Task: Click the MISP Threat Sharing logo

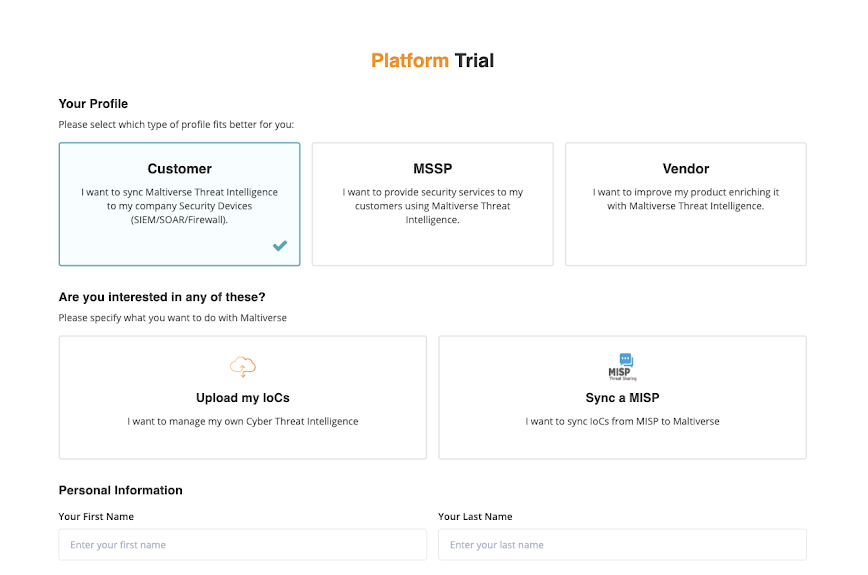Action: click(622, 366)
